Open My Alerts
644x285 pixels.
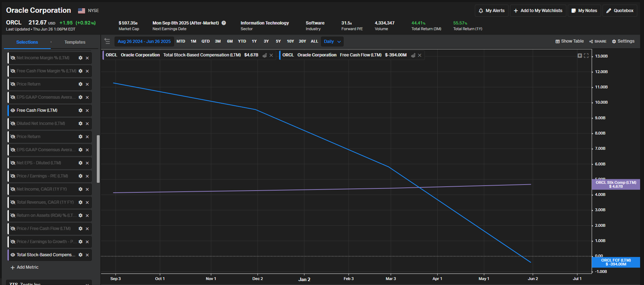pyautogui.click(x=492, y=11)
